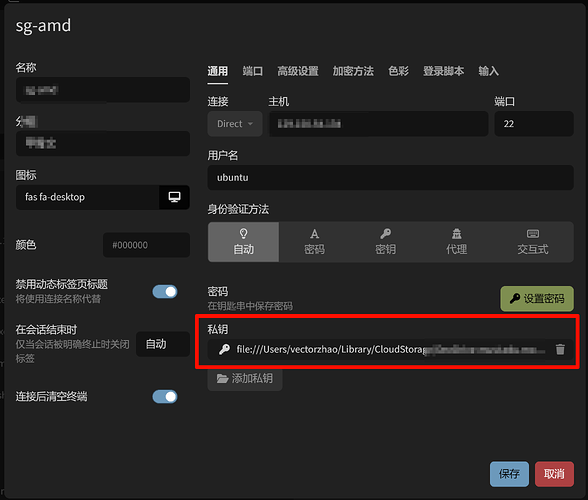Viewport: 588px width, 500px height.
Task: Open the Direct connection dropdown
Action: [235, 124]
